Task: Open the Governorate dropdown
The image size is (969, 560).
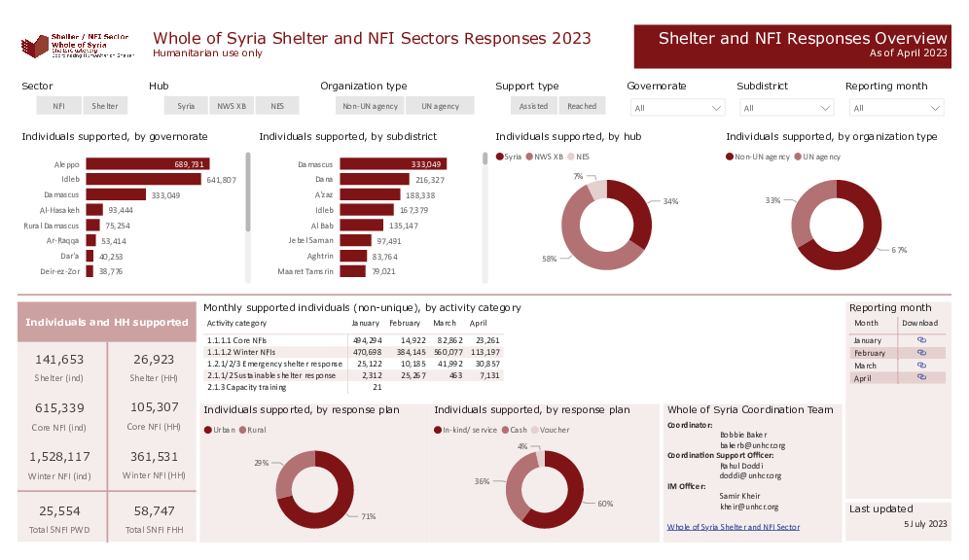Action: coord(676,108)
